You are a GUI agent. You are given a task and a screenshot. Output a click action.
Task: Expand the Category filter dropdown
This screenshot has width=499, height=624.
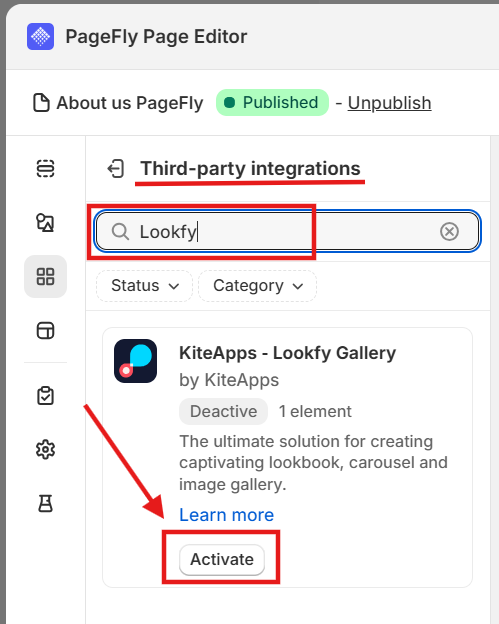pos(257,286)
